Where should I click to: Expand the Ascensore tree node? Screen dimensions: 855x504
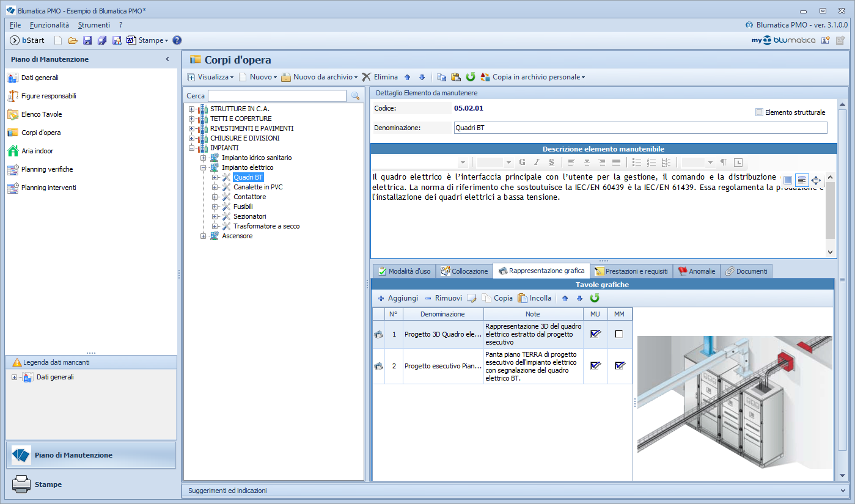tap(203, 236)
